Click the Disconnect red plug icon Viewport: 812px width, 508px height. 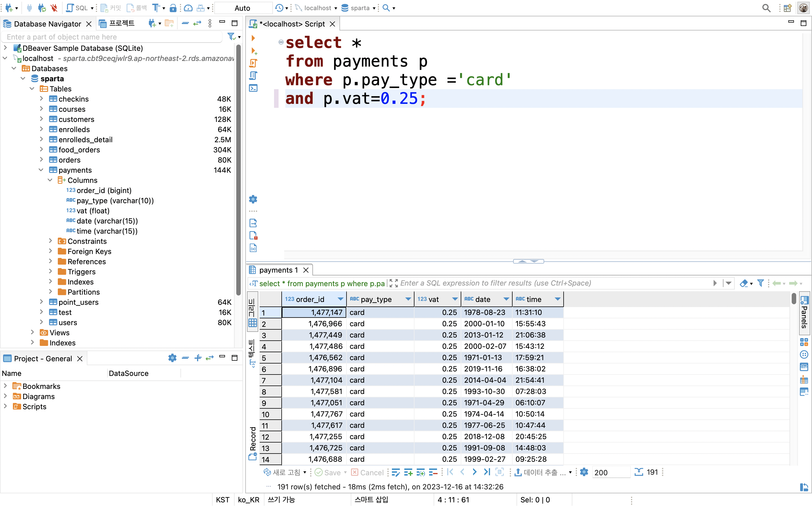tap(54, 8)
